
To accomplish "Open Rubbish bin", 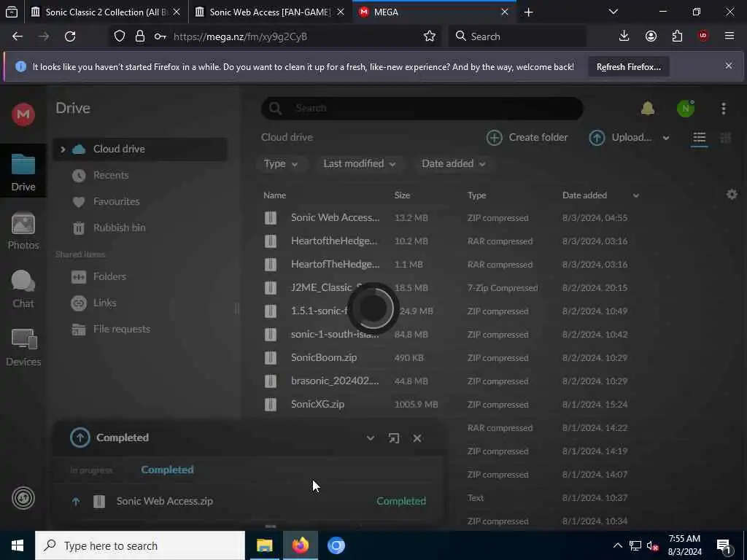I will click(x=119, y=227).
